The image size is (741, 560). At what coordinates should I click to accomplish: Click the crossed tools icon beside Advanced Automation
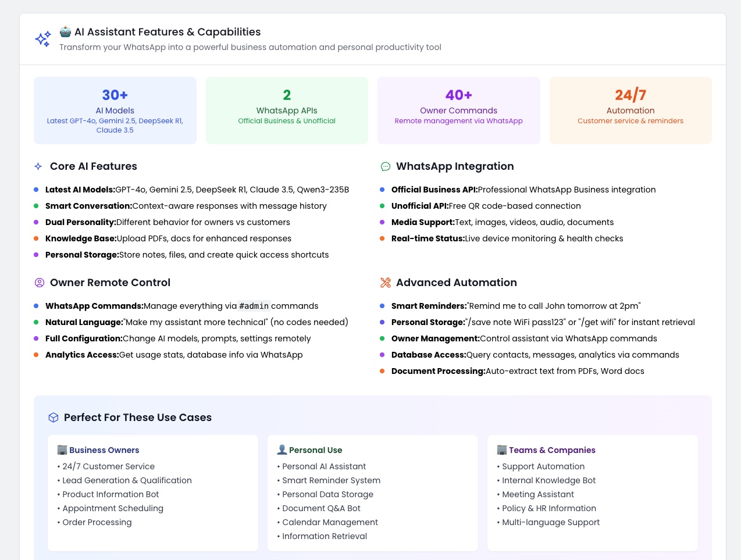click(x=385, y=283)
